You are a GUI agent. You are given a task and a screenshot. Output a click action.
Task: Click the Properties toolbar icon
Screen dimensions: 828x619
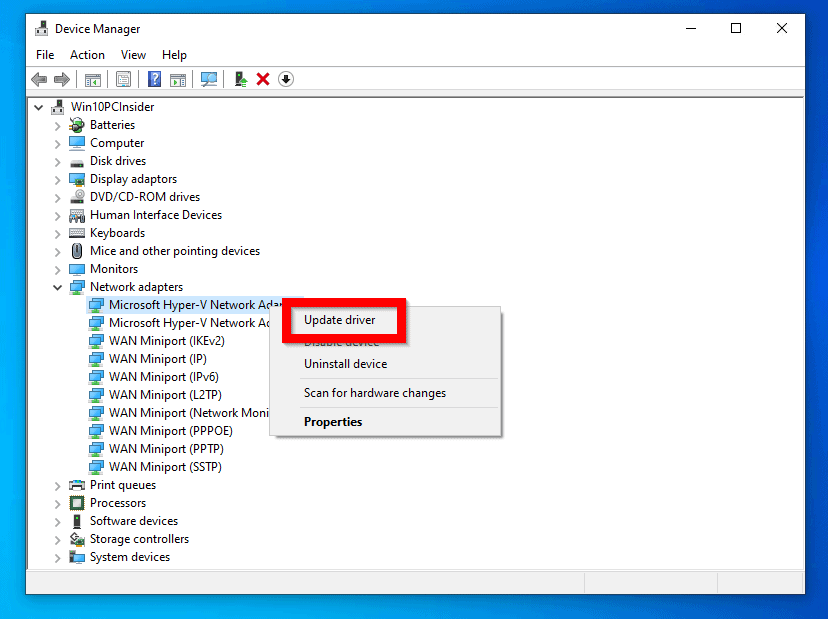click(123, 79)
